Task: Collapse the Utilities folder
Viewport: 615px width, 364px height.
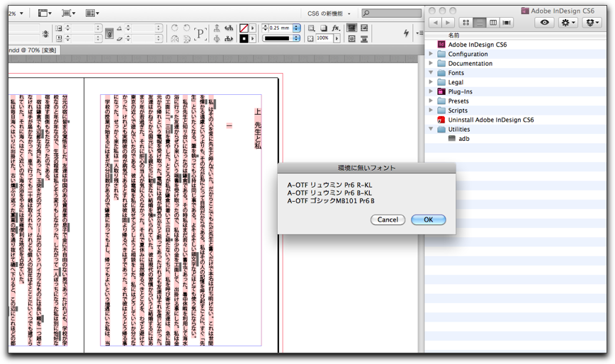Action: 431,129
